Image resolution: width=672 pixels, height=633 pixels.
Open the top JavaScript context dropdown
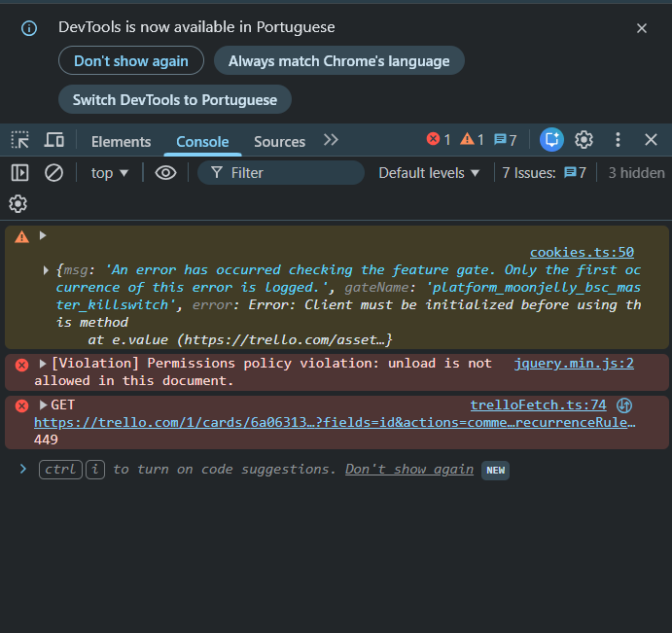click(110, 173)
